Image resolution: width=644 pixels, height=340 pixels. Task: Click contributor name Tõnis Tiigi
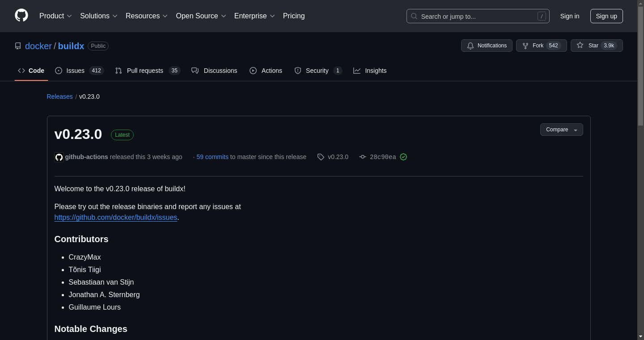pyautogui.click(x=85, y=270)
